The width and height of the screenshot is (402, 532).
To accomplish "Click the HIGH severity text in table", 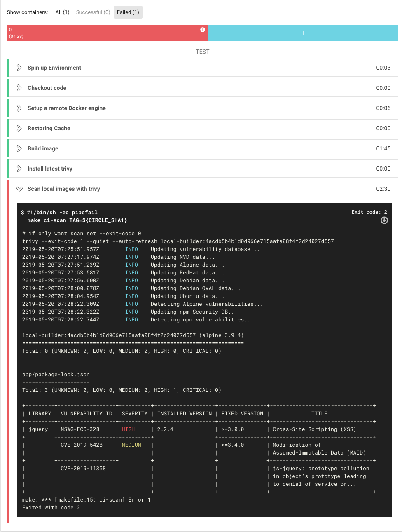I will (x=128, y=429).
